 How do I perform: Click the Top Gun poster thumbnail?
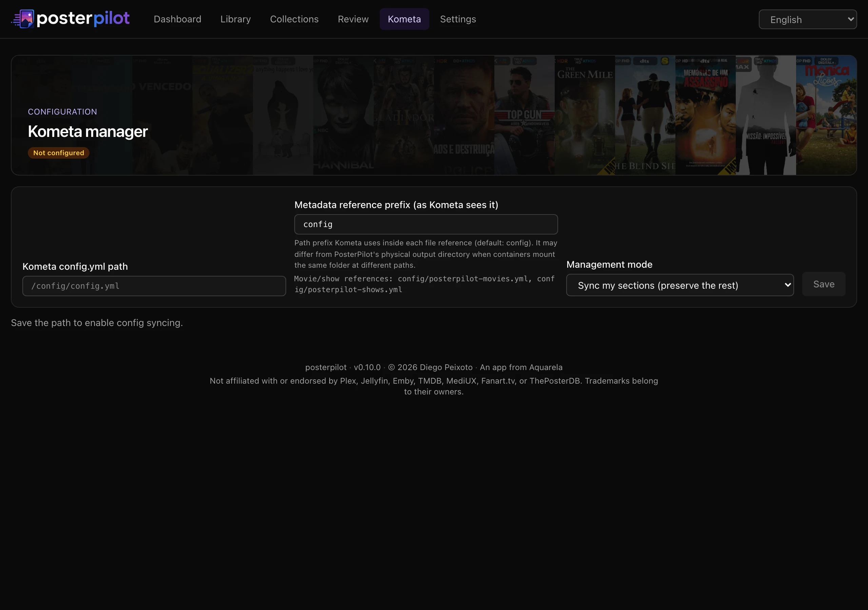(x=524, y=115)
